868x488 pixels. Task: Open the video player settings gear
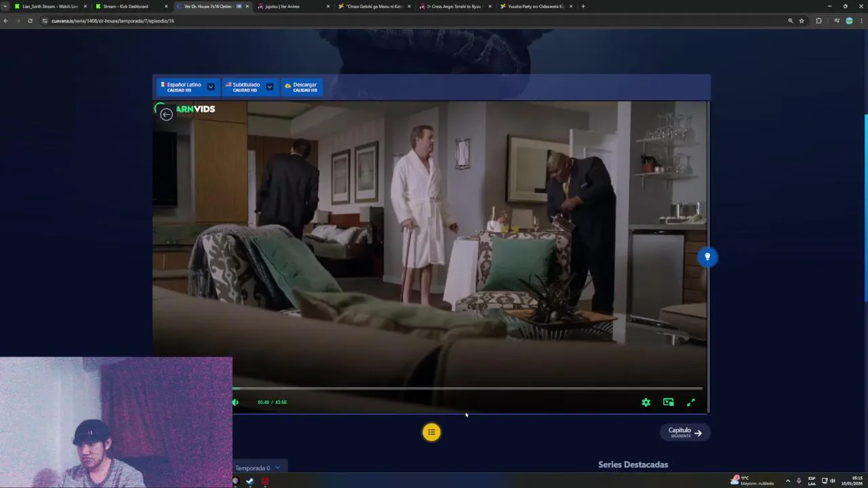646,403
